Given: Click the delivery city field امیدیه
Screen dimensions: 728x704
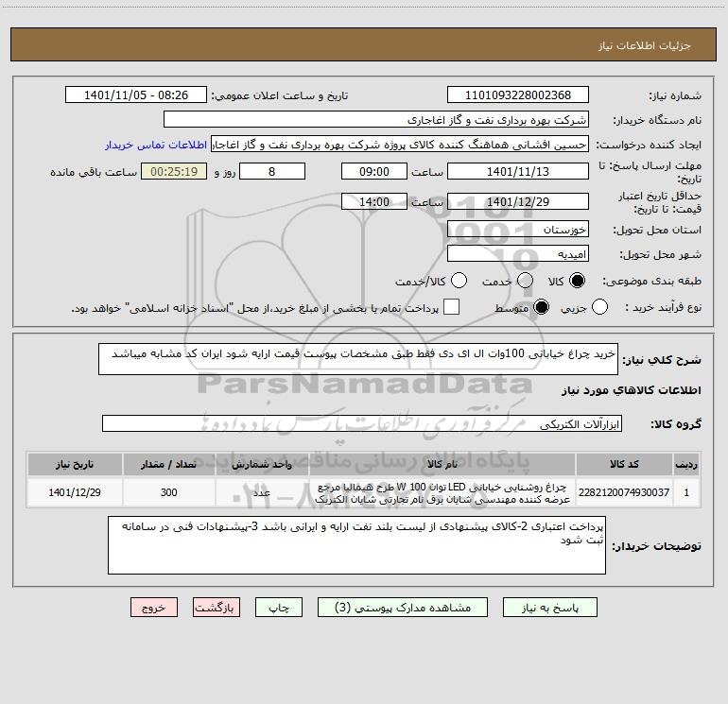Looking at the screenshot, I should click(x=518, y=254).
